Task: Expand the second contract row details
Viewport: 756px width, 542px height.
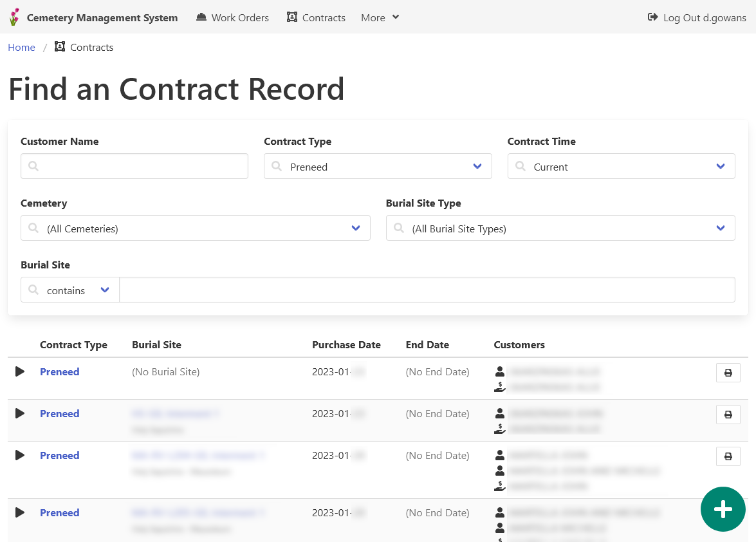Action: click(20, 413)
